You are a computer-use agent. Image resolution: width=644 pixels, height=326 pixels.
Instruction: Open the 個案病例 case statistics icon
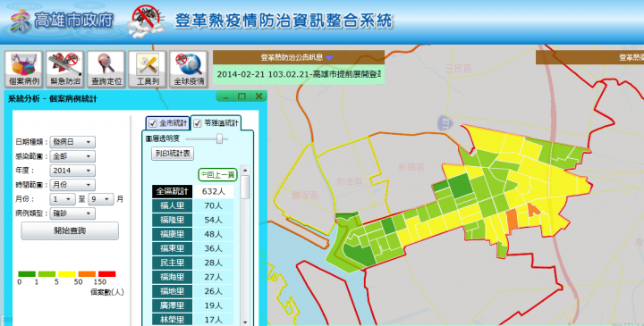pos(24,69)
